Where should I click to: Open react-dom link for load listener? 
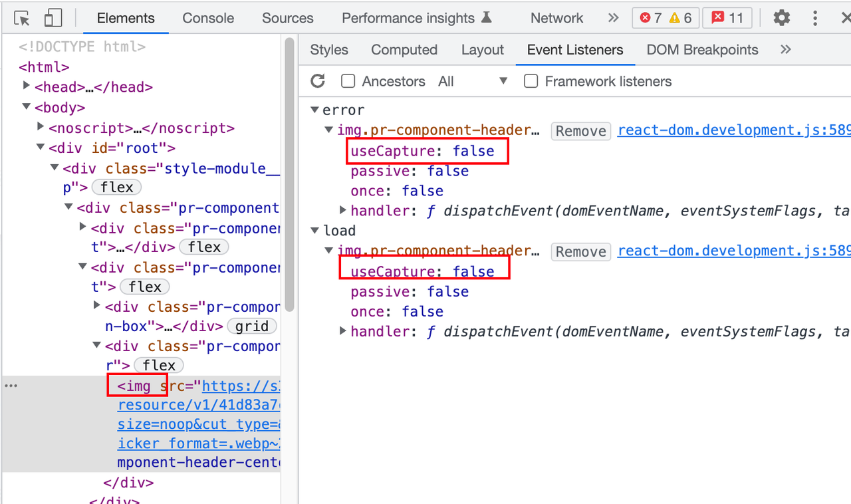734,251
